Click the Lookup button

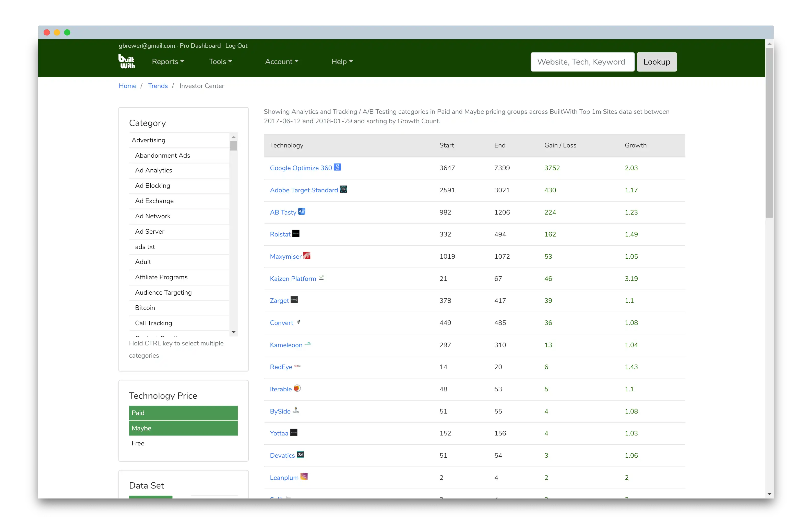tap(656, 62)
